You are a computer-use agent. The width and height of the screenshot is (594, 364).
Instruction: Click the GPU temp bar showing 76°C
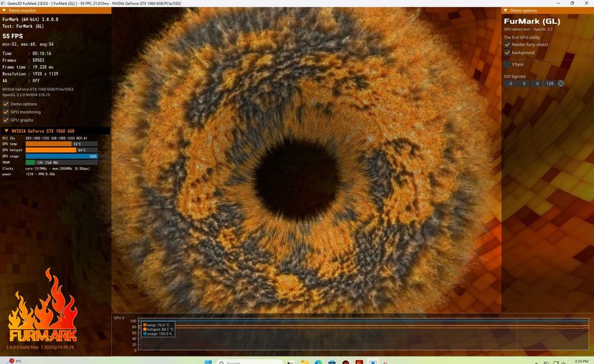[x=62, y=144]
